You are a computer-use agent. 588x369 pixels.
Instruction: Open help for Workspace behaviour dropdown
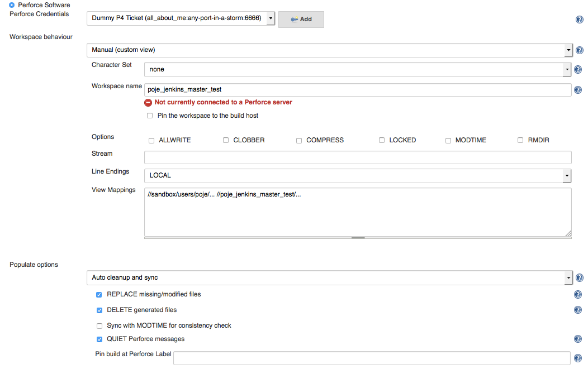point(578,50)
